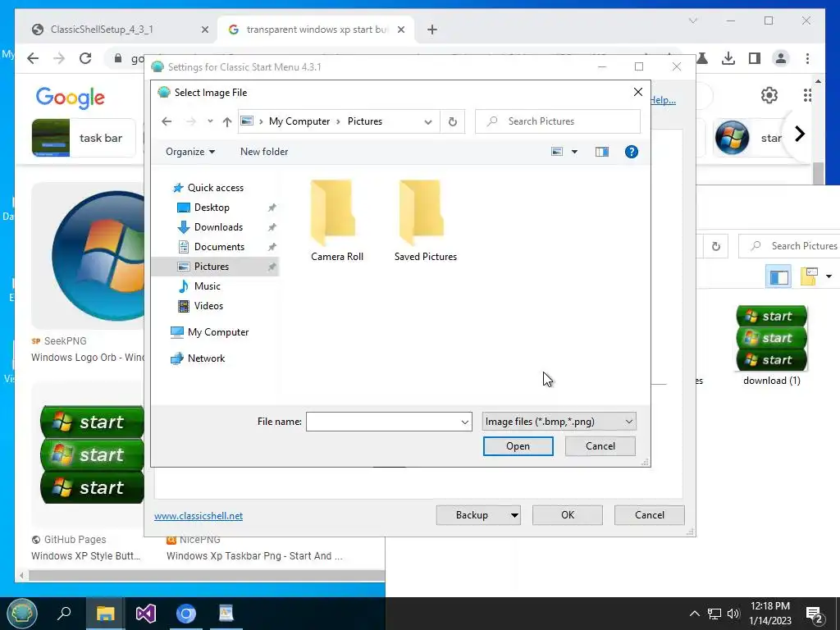Click Chrome back arrow
Screen dimensions: 840x630
pyautogui.click(x=33, y=58)
